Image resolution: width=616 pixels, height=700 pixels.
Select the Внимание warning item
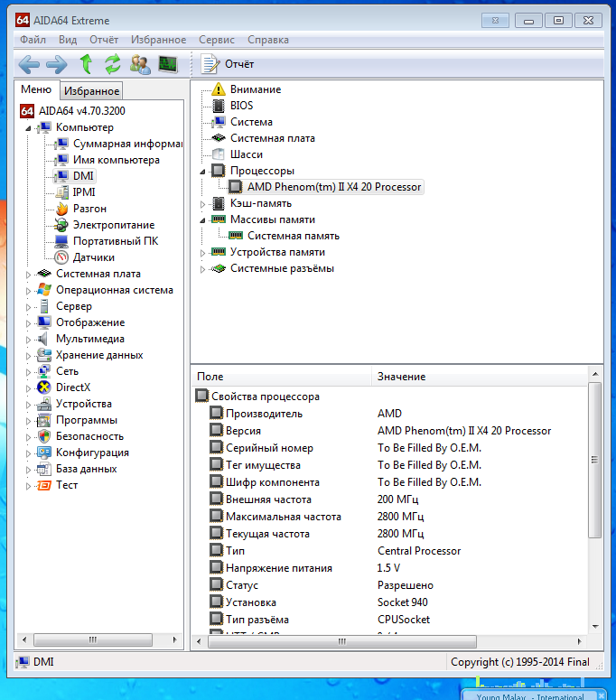pyautogui.click(x=255, y=89)
